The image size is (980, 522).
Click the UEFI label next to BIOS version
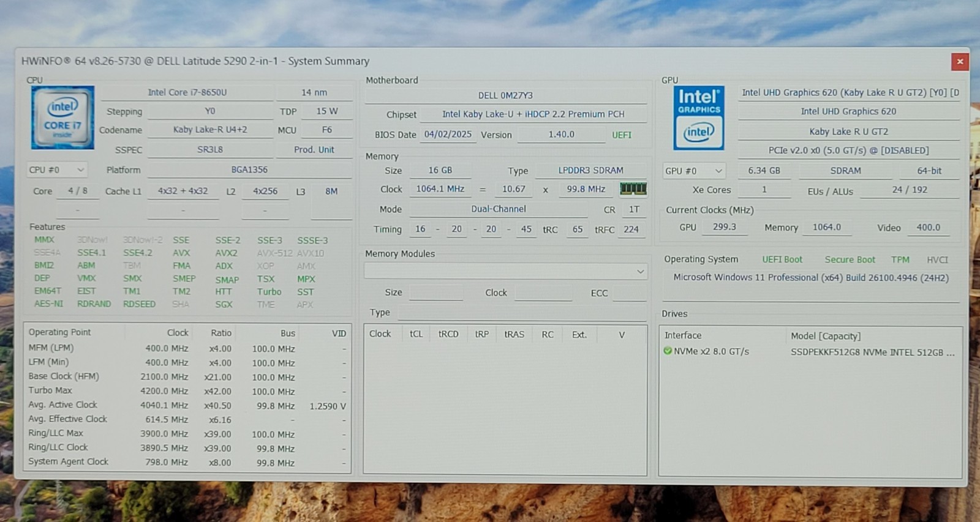click(x=622, y=135)
